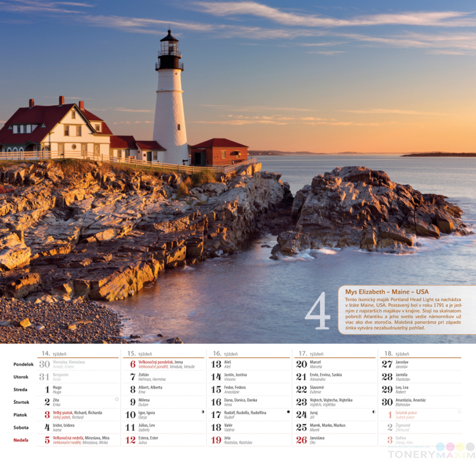Click the first quarter moon on April 24
The height and width of the screenshot is (461, 476).
click(x=374, y=412)
